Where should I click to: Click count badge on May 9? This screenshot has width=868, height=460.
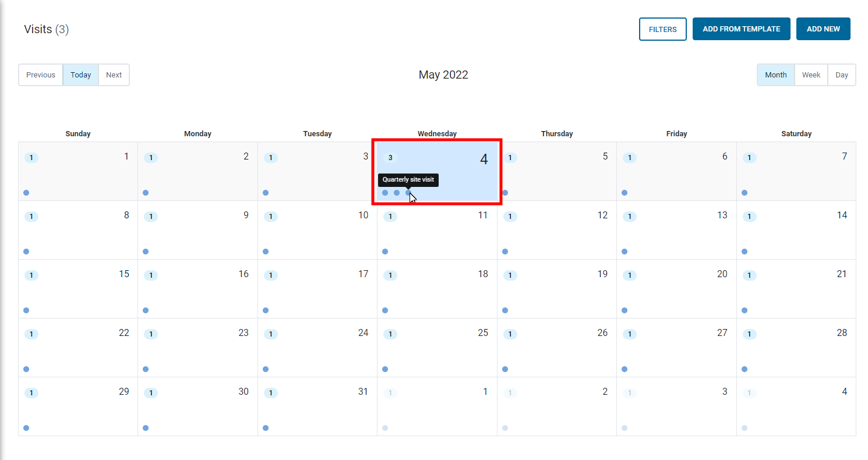[x=151, y=217]
